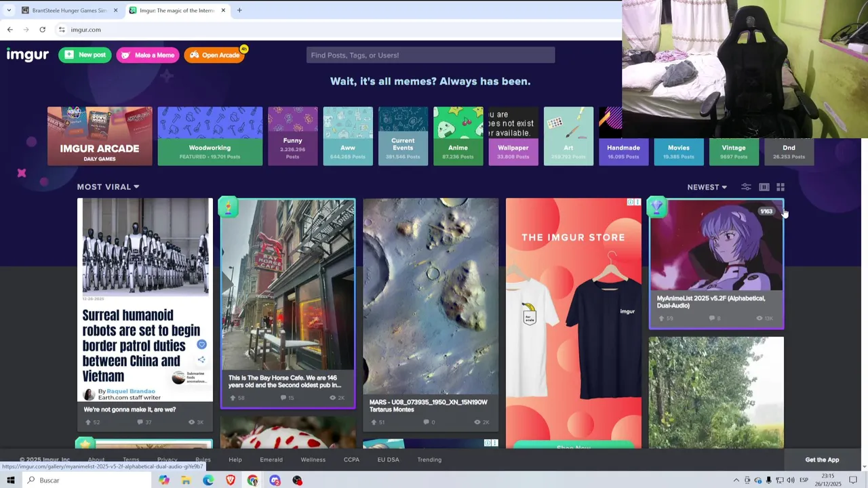
Task: Open Microsoft Edge from the taskbar
Action: point(208,480)
